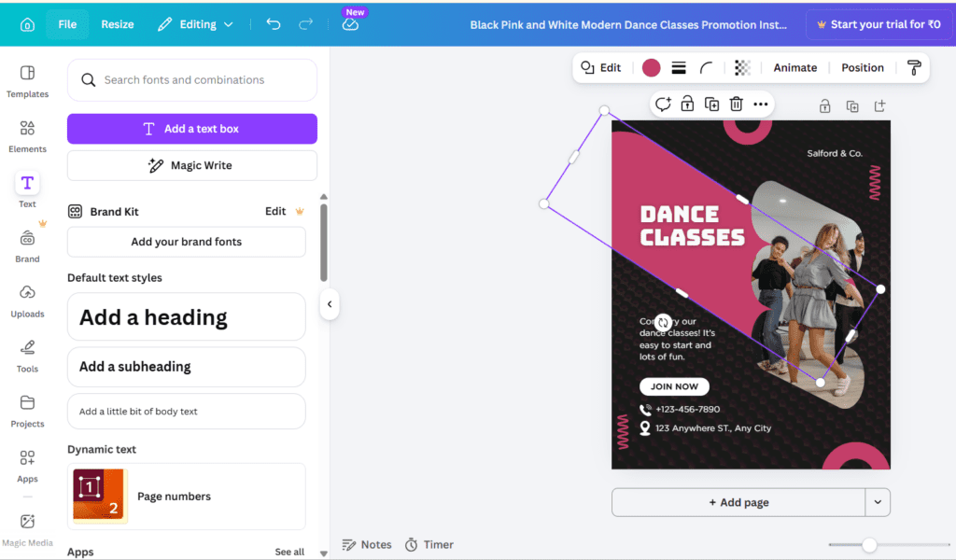Image resolution: width=956 pixels, height=560 pixels.
Task: Click the Undo arrow icon
Action: click(x=274, y=24)
